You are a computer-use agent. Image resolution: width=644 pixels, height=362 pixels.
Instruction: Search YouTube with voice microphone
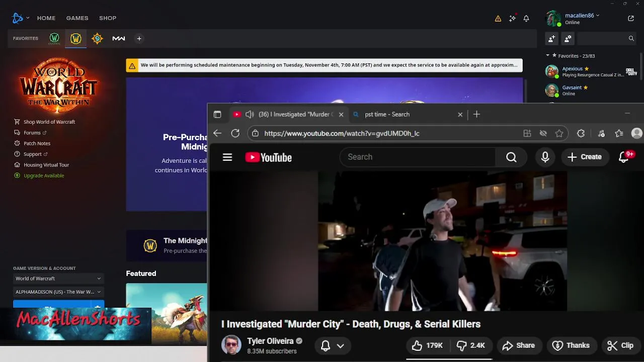[x=545, y=157]
